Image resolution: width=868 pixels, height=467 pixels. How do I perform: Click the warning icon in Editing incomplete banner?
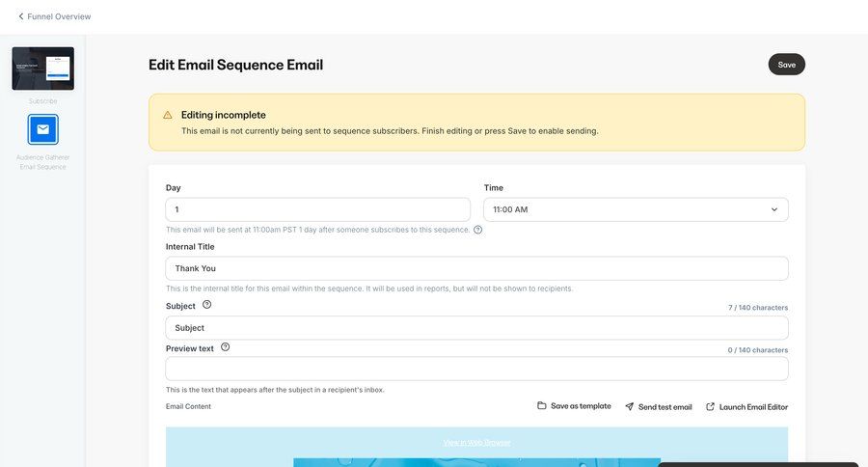coord(168,115)
